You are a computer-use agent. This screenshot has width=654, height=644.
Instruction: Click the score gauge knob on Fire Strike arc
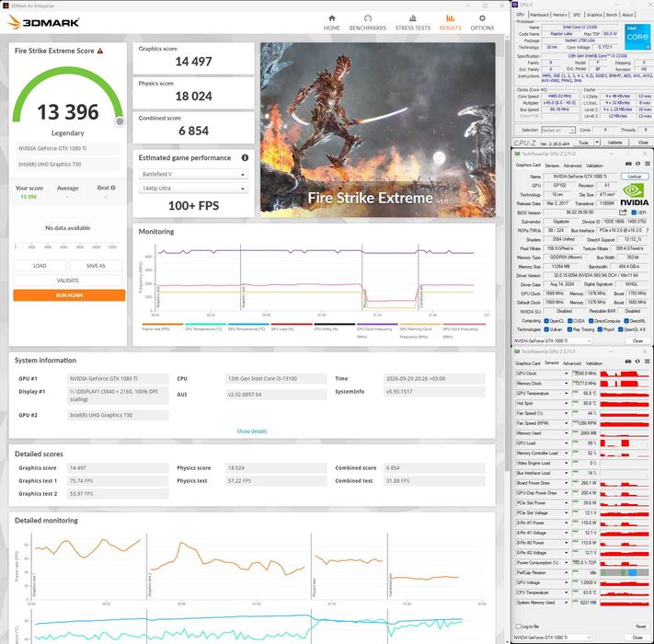point(120,121)
